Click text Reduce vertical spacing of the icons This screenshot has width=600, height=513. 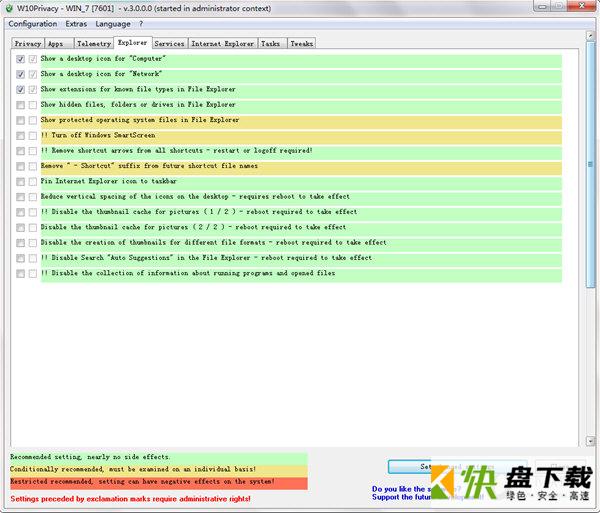pos(195,196)
